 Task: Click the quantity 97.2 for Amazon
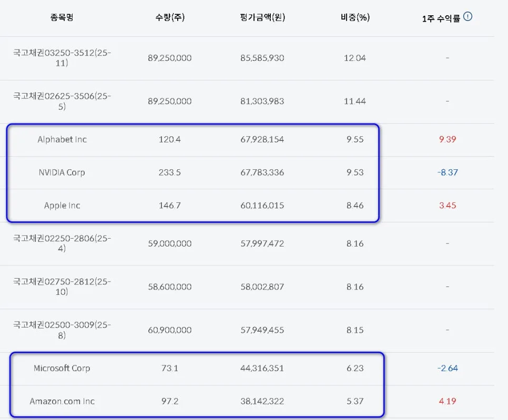pyautogui.click(x=170, y=401)
